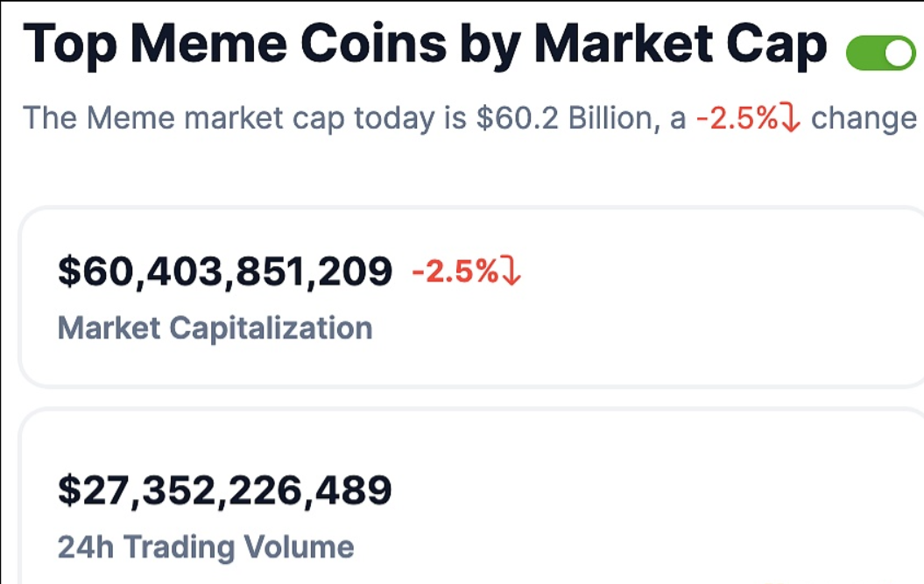Click the red down arrow beside $60,403,851,209
Viewport: 924px width, 584px height.
[511, 273]
